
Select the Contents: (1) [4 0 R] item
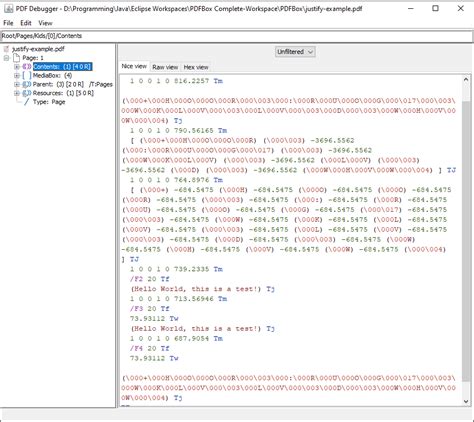[62, 67]
